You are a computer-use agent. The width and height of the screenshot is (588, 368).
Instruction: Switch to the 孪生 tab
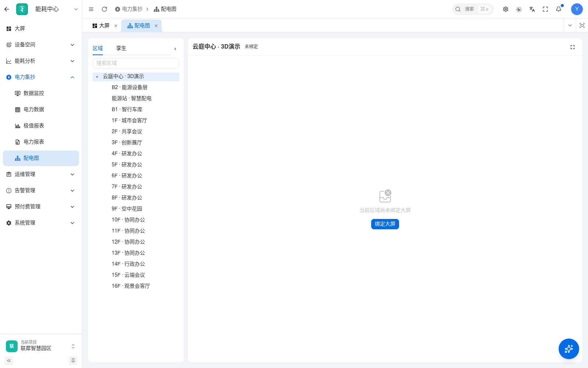point(121,48)
